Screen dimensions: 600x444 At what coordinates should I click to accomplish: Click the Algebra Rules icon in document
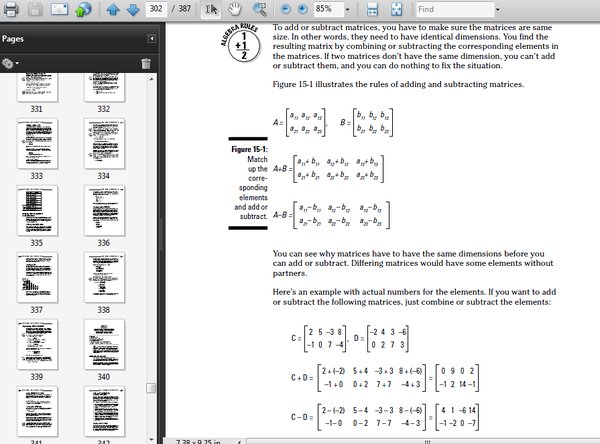(x=242, y=43)
